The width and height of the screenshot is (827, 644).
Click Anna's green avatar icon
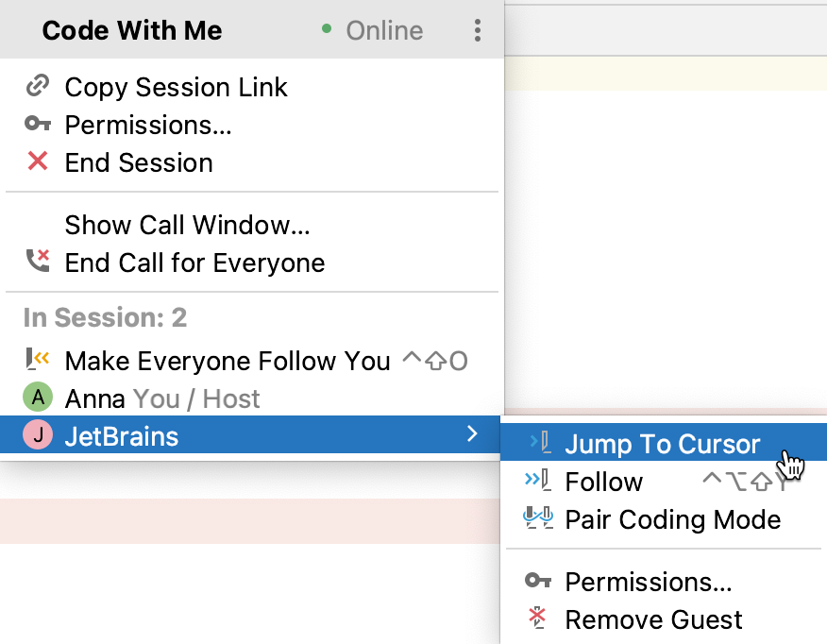pos(37,398)
